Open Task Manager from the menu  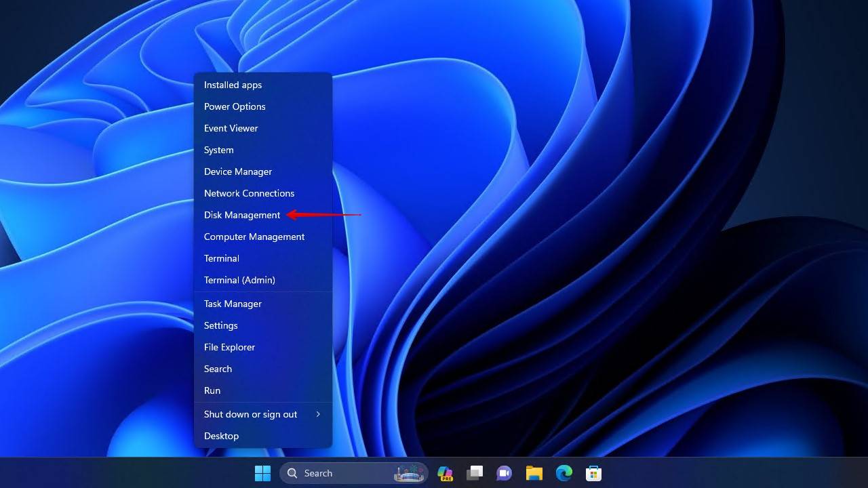263,304
